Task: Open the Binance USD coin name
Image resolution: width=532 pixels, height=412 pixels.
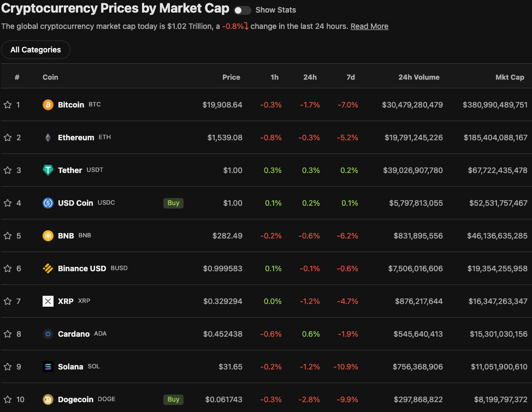Action: [x=82, y=268]
